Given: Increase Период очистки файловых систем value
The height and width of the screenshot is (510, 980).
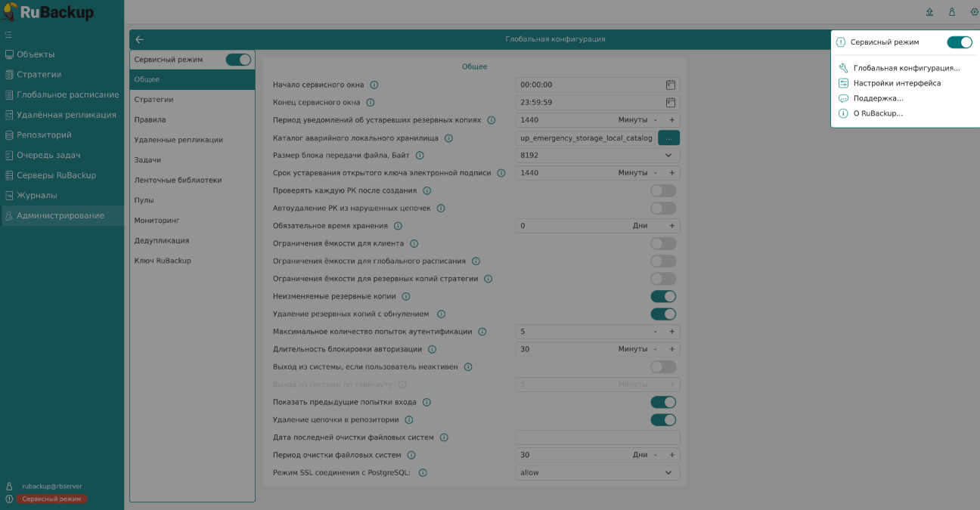Looking at the screenshot, I should coord(671,456).
